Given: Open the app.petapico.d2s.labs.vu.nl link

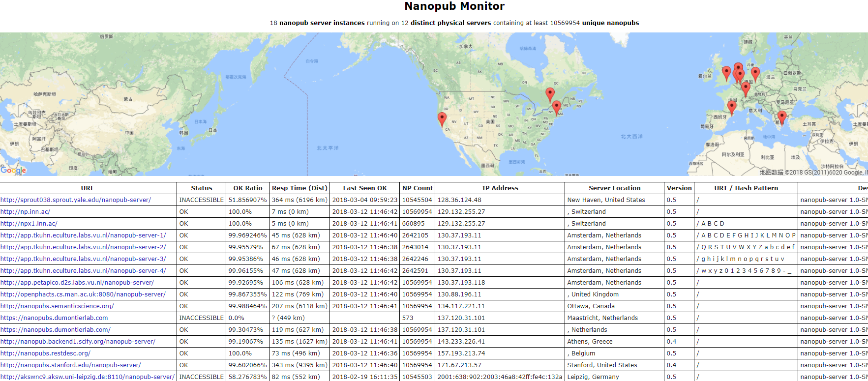Looking at the screenshot, I should click(77, 283).
